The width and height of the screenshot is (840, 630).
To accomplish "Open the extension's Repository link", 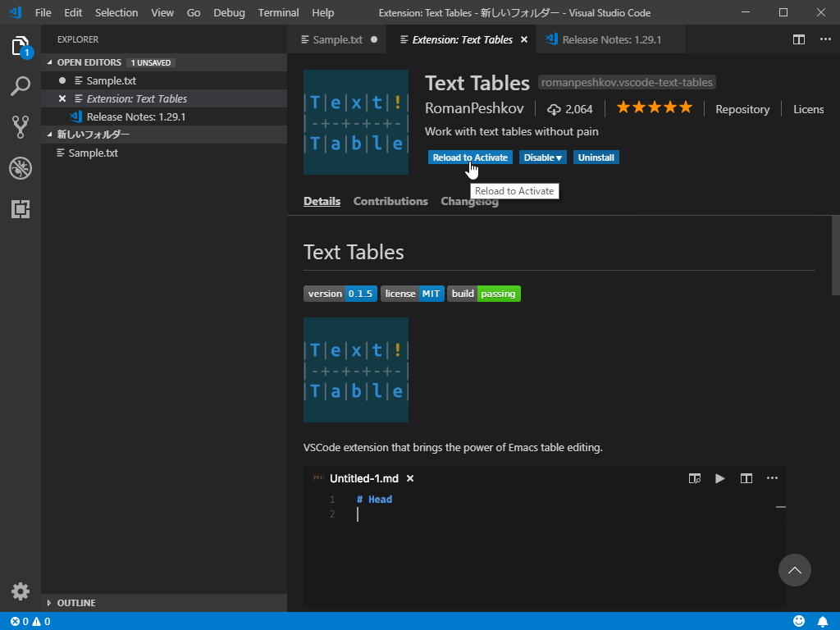I will coord(742,108).
